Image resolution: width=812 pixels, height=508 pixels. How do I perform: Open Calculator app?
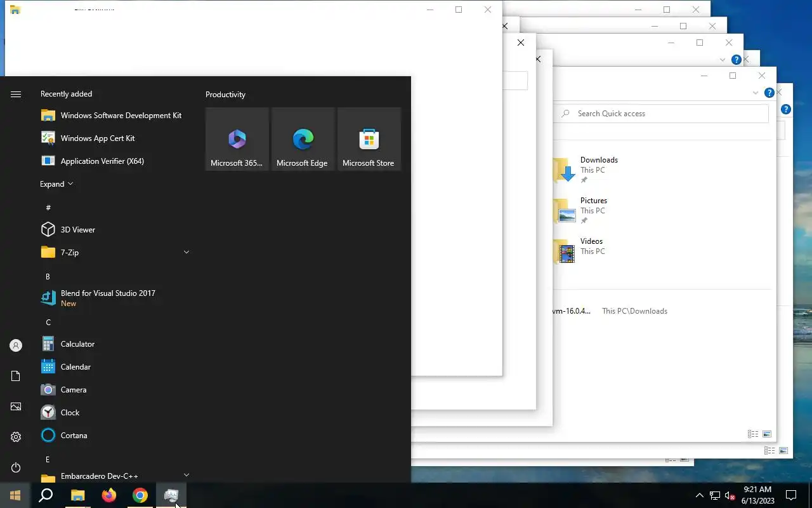pyautogui.click(x=114, y=344)
